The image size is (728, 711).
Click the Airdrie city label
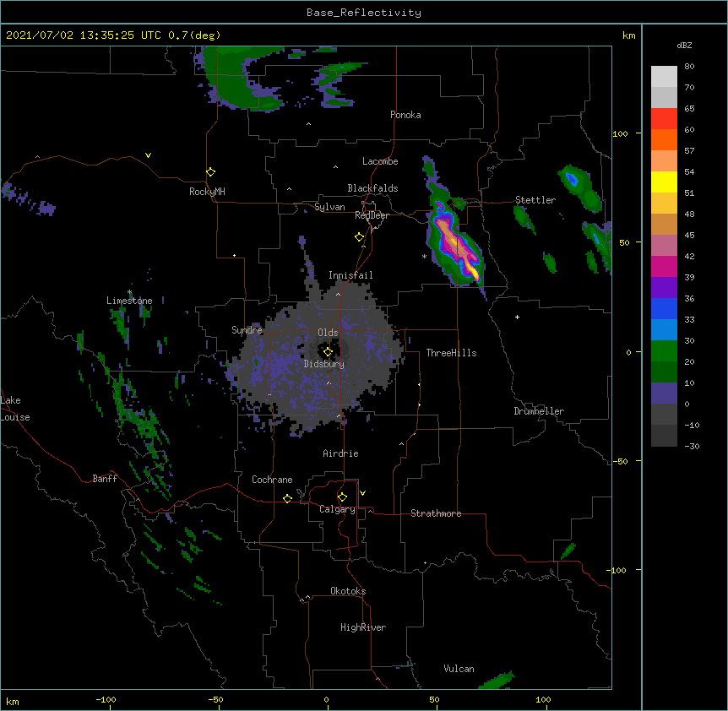[x=341, y=453]
